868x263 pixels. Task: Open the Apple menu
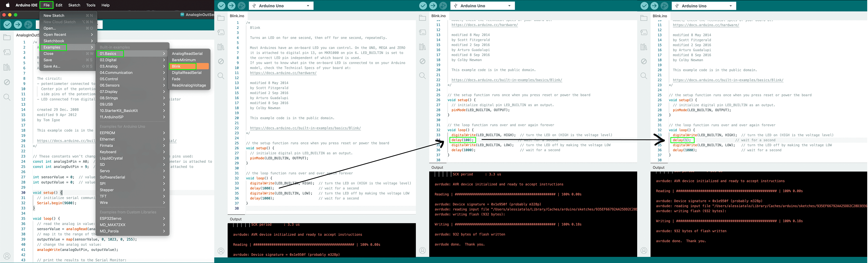coord(8,5)
